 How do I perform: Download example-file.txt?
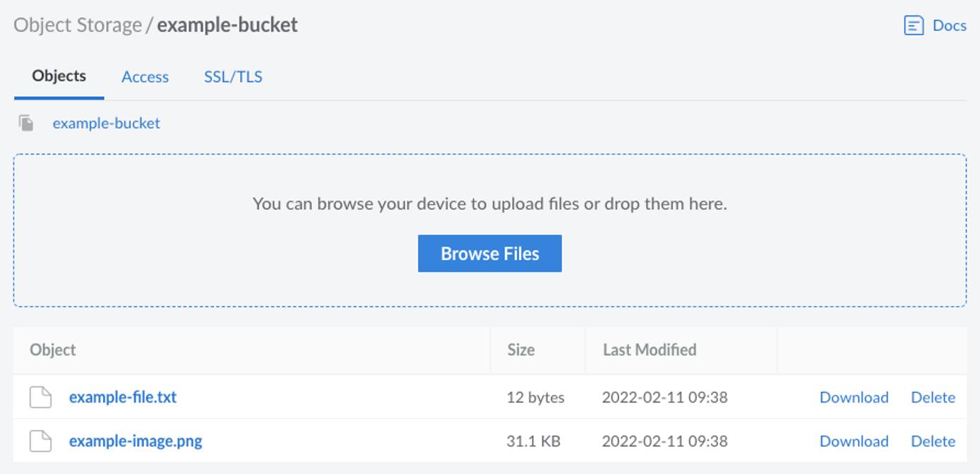pyautogui.click(x=854, y=397)
